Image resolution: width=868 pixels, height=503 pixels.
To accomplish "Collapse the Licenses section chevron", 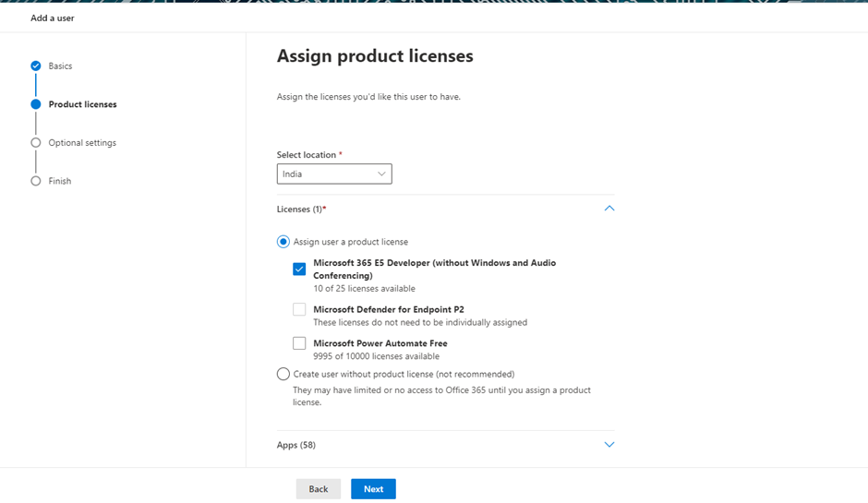I will tap(609, 209).
